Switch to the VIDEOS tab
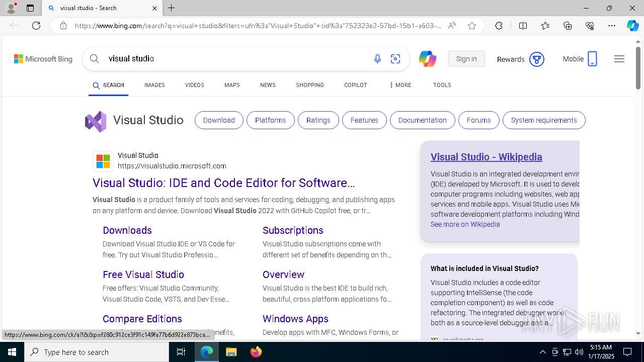This screenshot has height=362, width=644. 194,85
